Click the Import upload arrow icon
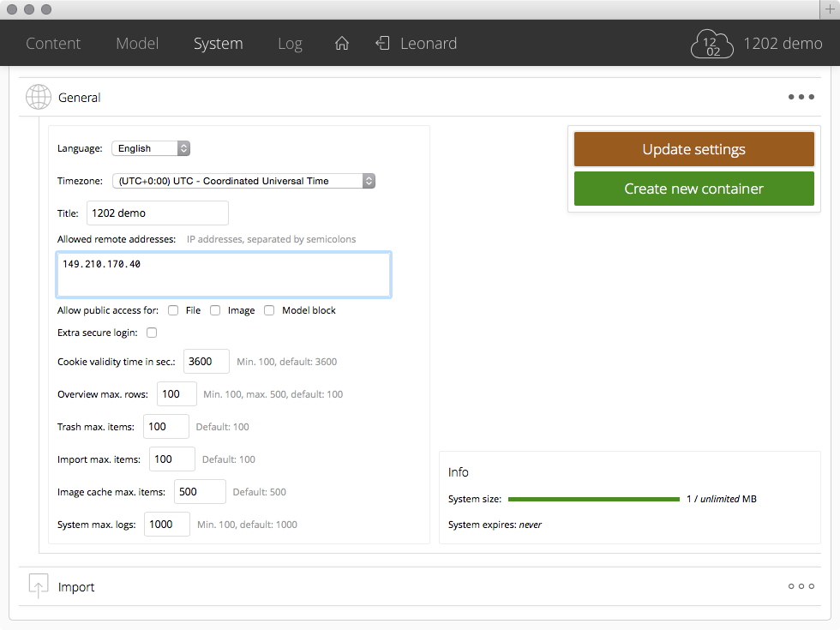This screenshot has height=630, width=840. (x=39, y=586)
